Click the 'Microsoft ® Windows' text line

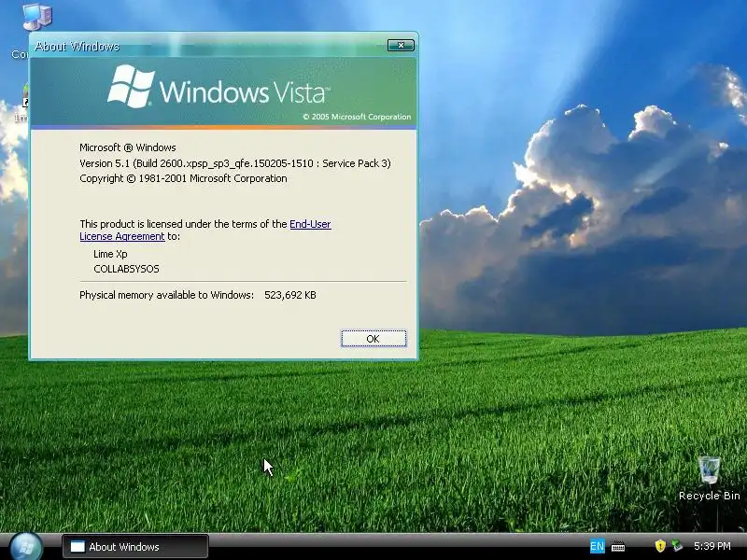coord(128,147)
